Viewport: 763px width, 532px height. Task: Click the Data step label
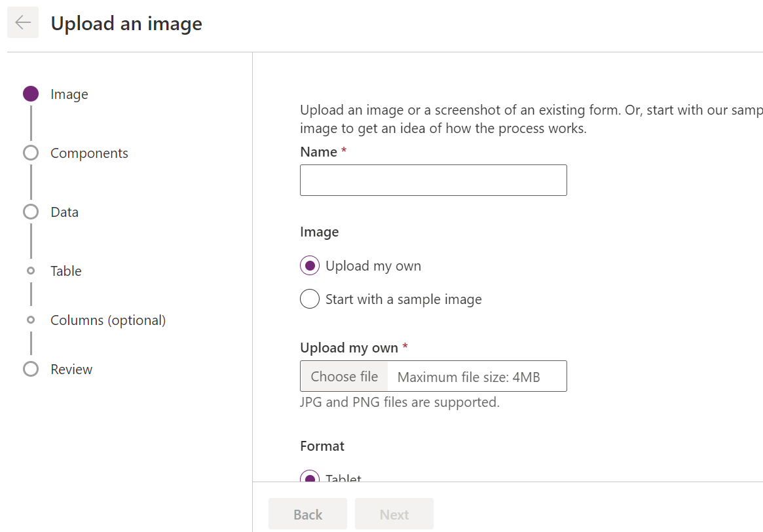point(64,212)
